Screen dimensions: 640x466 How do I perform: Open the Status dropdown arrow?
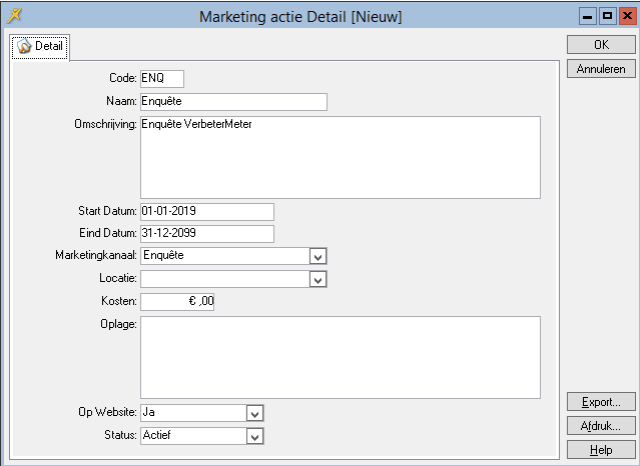(254, 436)
